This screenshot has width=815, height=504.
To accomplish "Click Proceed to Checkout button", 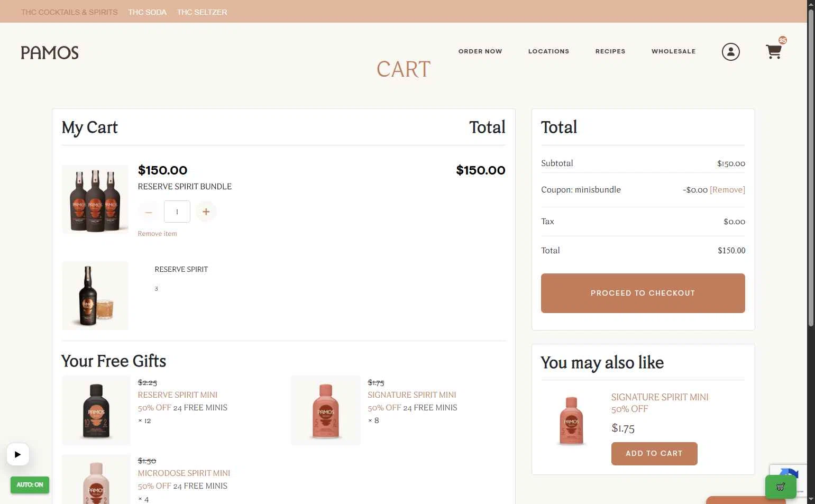I will click(x=643, y=293).
